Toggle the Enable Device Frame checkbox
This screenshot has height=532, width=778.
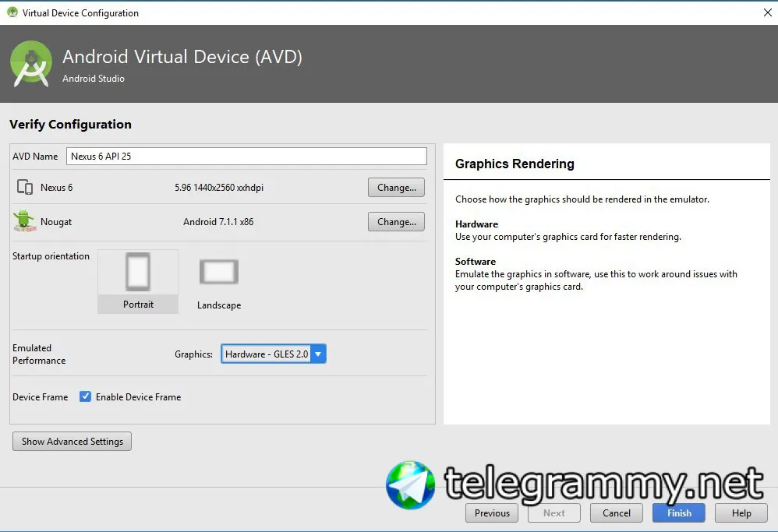85,396
